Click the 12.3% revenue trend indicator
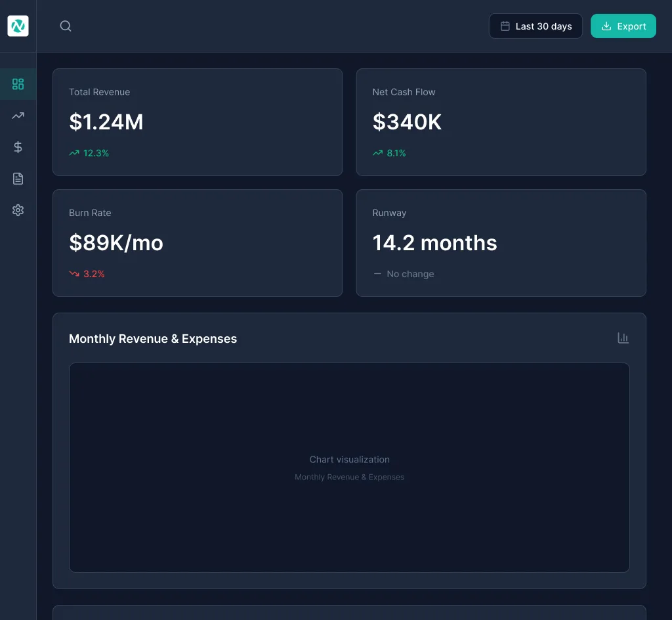 tap(89, 153)
